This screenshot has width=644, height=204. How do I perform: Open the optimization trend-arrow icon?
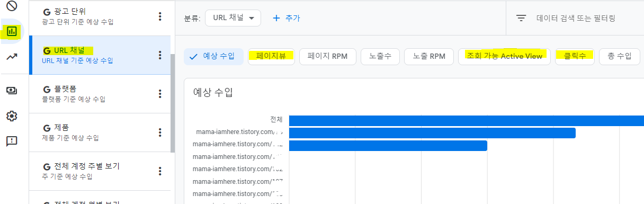[x=12, y=57]
